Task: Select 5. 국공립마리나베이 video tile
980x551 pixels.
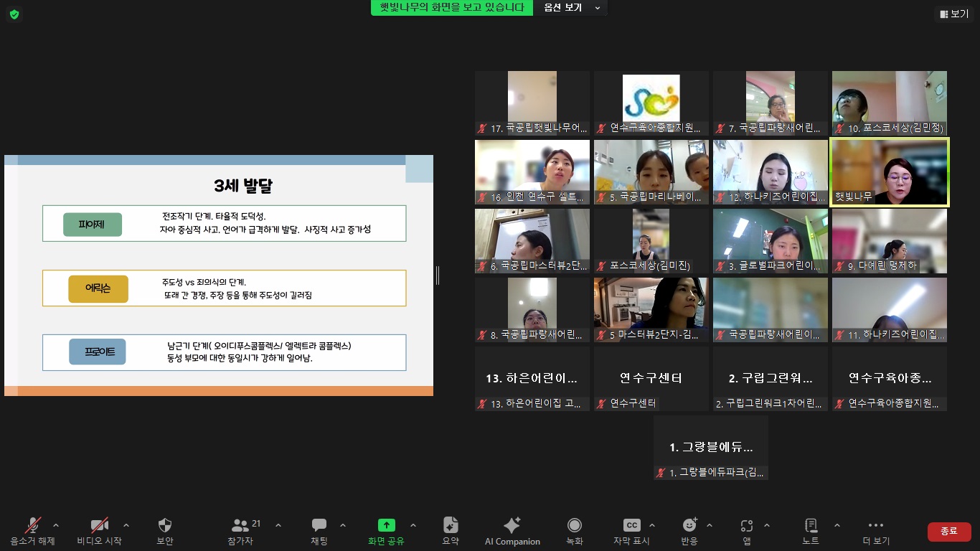Action: (651, 172)
